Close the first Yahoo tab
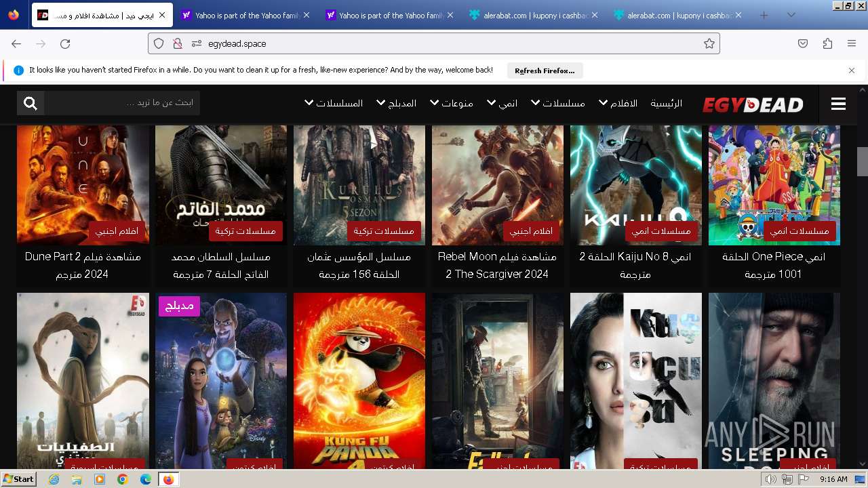The height and width of the screenshot is (488, 868). pos(306,15)
